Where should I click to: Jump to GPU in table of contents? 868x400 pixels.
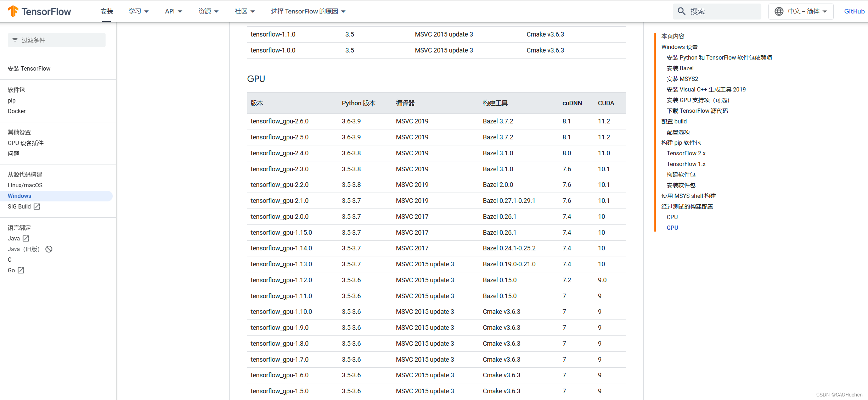[672, 228]
